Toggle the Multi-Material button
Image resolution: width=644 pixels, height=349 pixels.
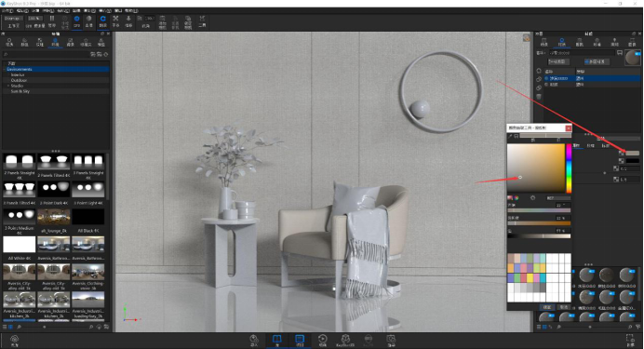pos(597,61)
